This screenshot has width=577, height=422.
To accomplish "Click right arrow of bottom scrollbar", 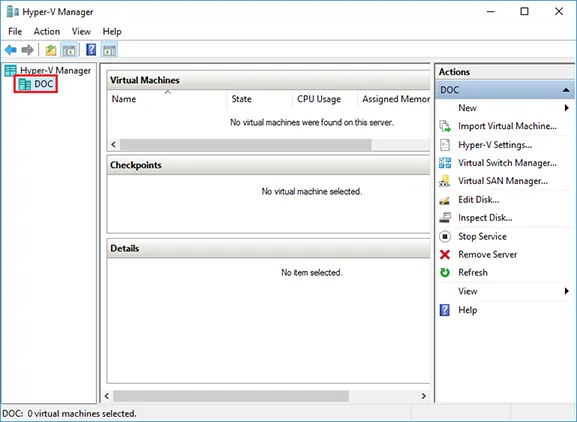I will [424, 396].
